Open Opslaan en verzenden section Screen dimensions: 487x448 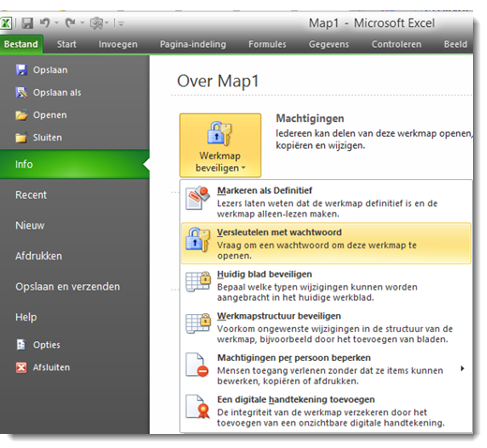(x=67, y=287)
